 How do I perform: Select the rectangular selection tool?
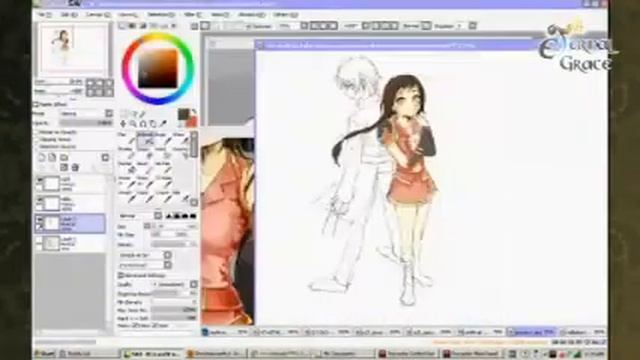[123, 114]
